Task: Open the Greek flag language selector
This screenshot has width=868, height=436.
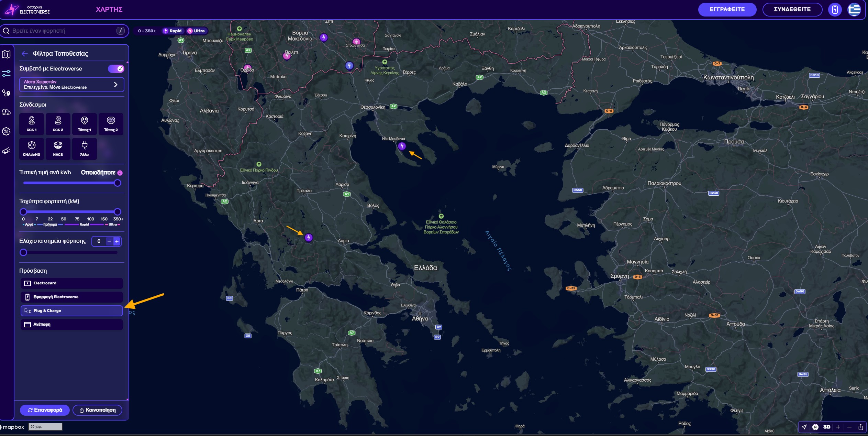Action: (854, 9)
